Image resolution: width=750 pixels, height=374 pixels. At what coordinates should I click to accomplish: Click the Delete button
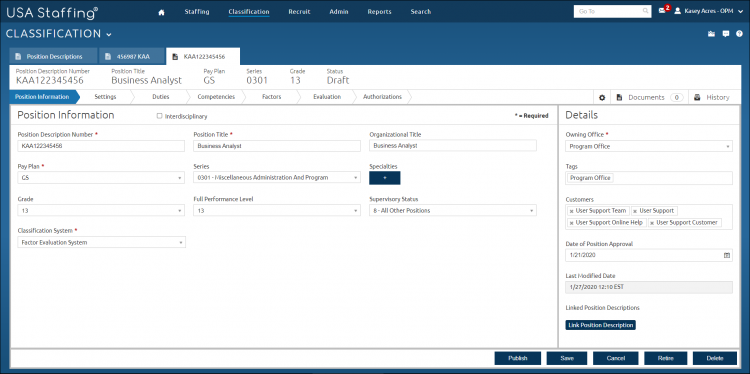tap(715, 358)
